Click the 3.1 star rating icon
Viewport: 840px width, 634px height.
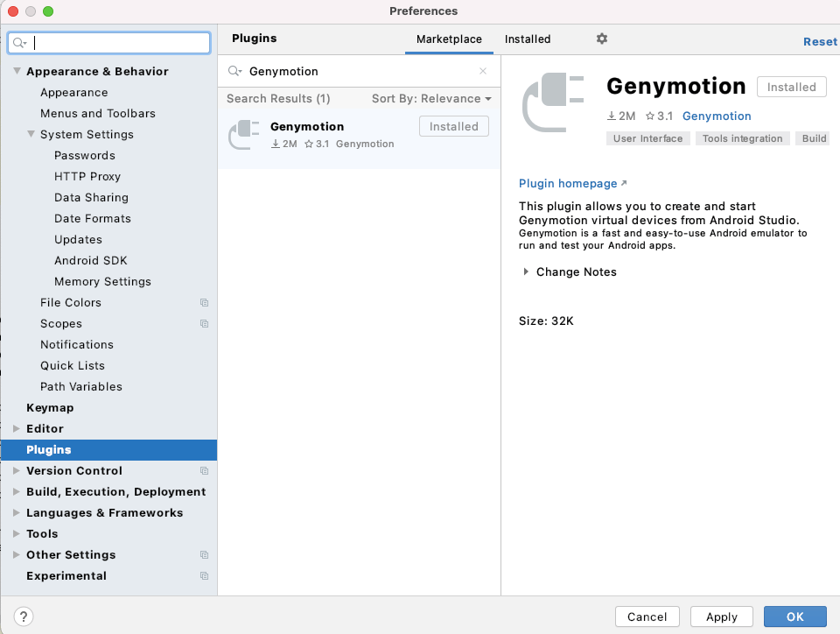tap(649, 116)
